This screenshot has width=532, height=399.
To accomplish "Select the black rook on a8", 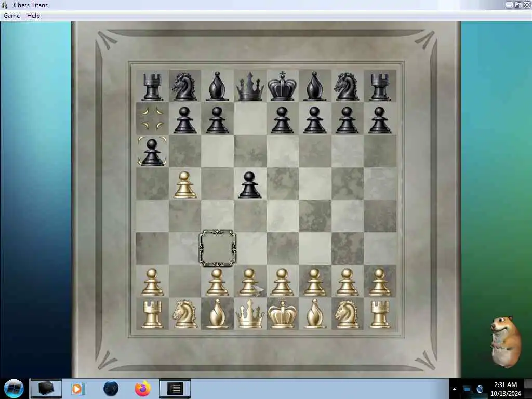I will click(152, 87).
